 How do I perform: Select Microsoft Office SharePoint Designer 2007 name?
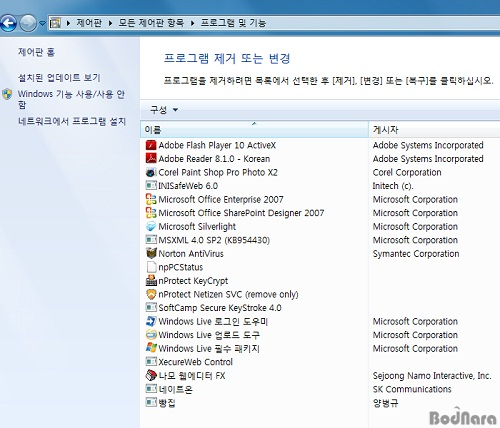click(x=241, y=213)
